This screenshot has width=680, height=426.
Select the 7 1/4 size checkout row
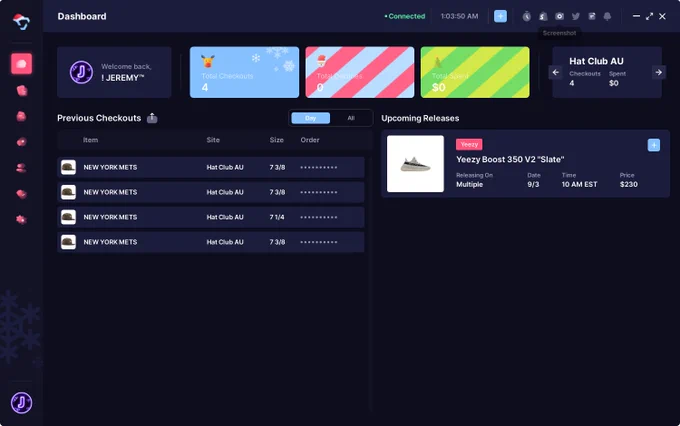coord(211,217)
